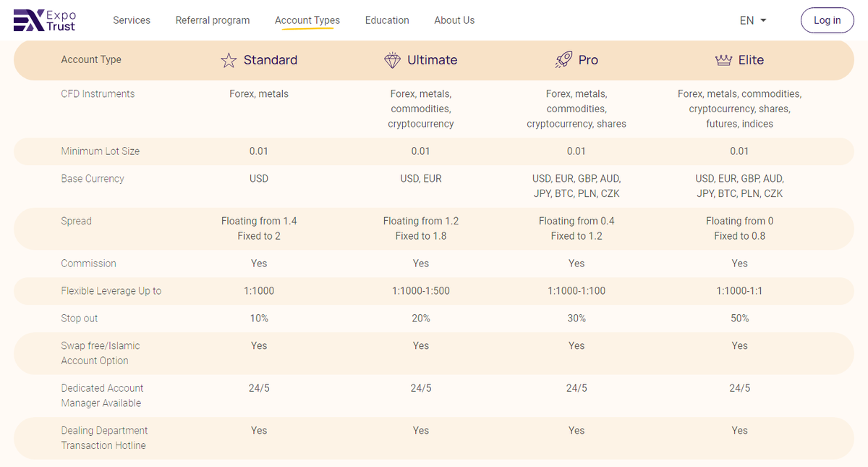Click the USD base currency for Standard
Viewport: 868px width, 467px height.
coord(259,179)
